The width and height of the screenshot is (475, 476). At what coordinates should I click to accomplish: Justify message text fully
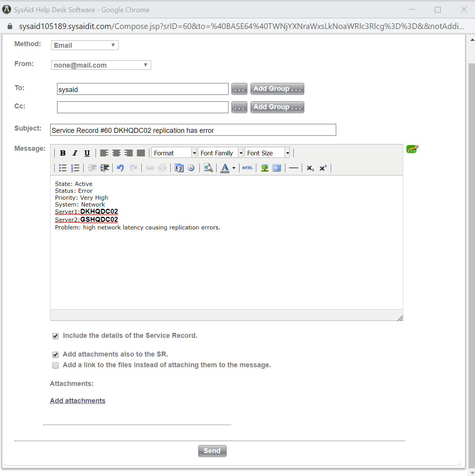click(141, 153)
